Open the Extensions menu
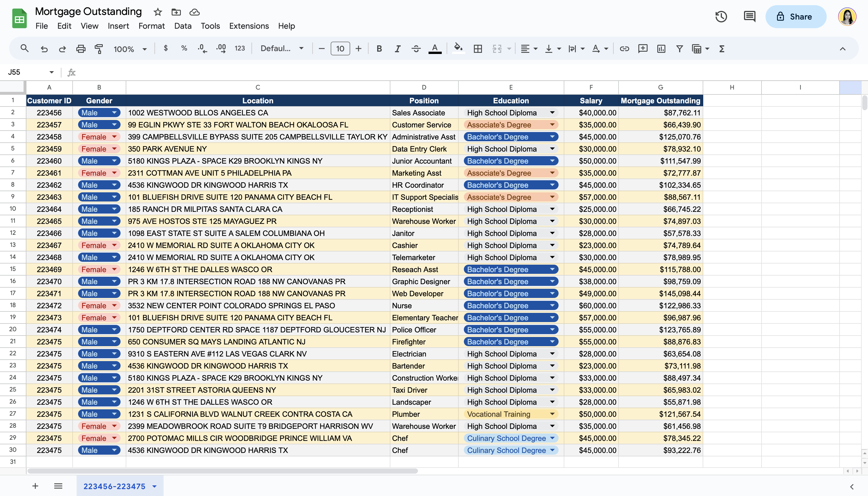 249,26
